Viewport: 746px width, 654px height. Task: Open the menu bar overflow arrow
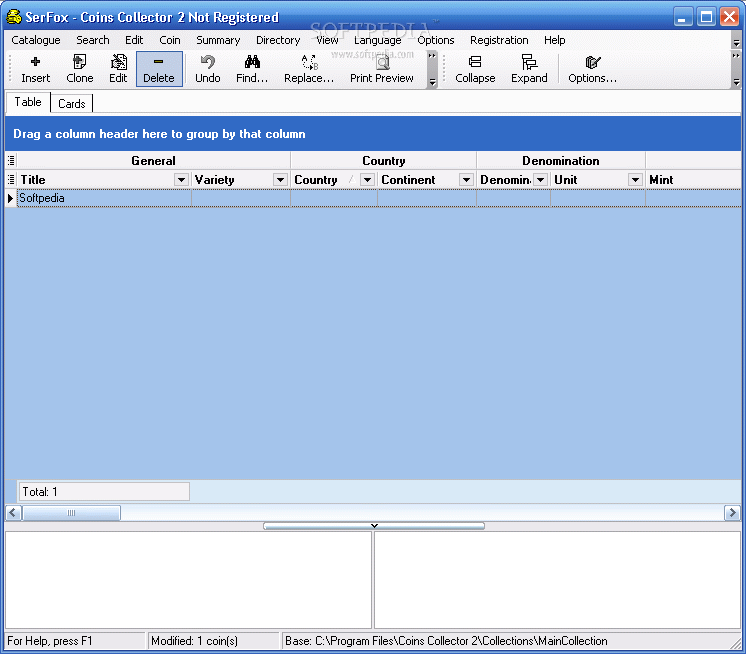click(x=736, y=43)
